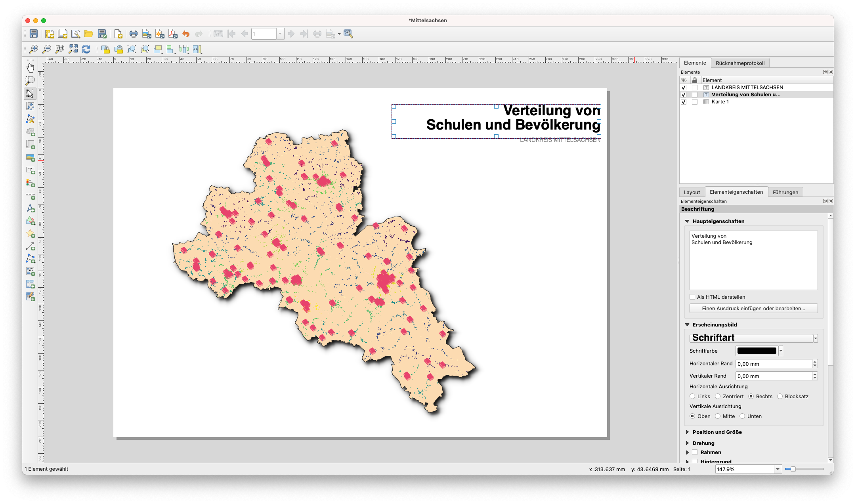856x504 pixels.
Task: Select the Add scale bar tool
Action: [x=30, y=195]
